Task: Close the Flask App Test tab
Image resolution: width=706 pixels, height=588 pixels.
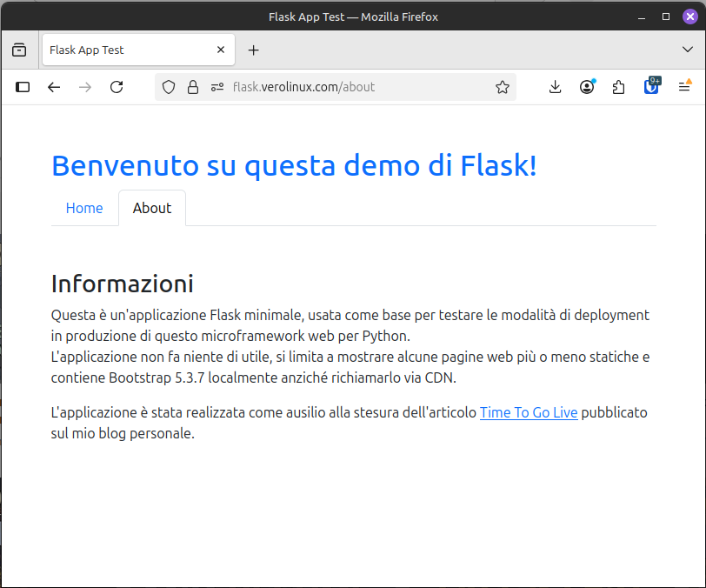Action: click(221, 50)
